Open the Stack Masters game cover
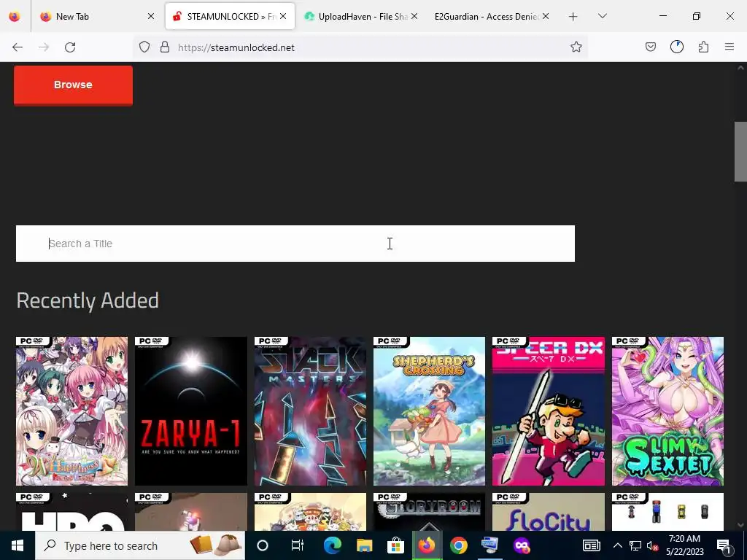This screenshot has width=747, height=560. click(310, 411)
